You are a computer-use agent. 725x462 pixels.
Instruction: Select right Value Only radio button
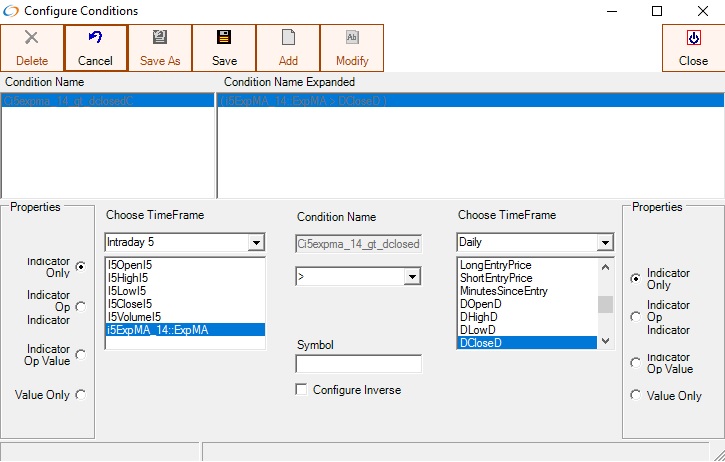[x=635, y=396]
